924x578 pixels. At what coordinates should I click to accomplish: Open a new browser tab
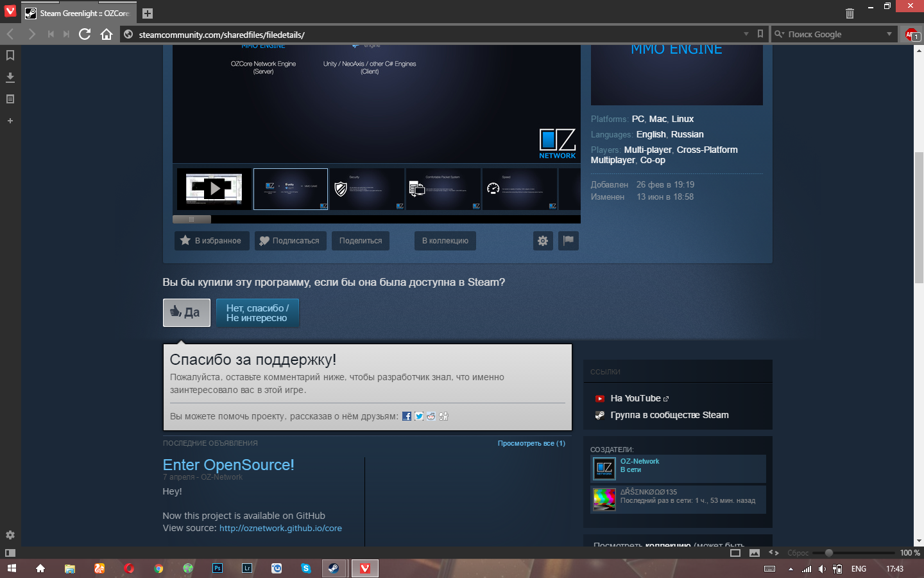click(148, 13)
